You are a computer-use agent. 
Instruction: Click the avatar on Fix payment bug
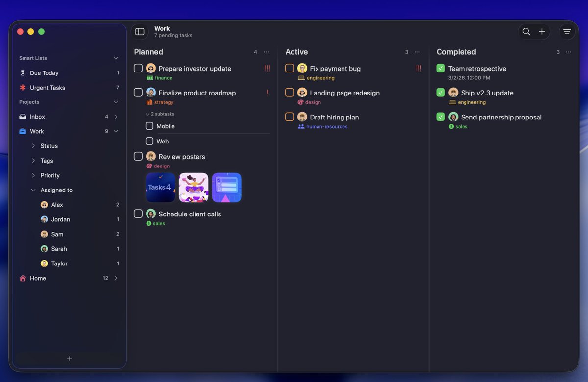click(x=302, y=68)
